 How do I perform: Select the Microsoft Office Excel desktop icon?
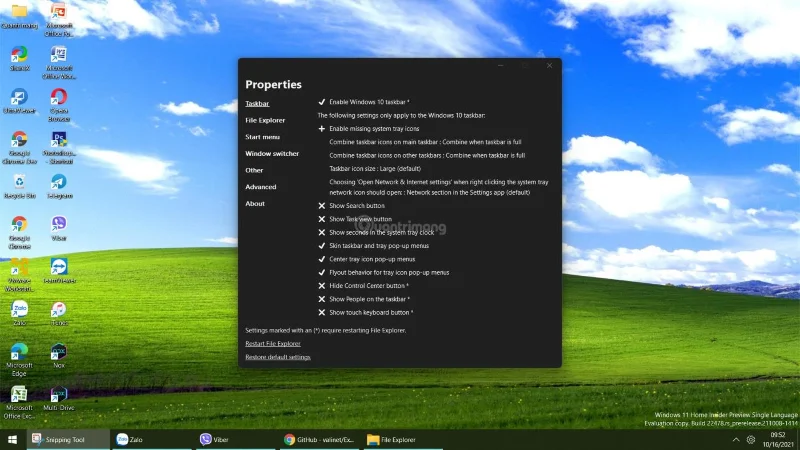[19, 403]
